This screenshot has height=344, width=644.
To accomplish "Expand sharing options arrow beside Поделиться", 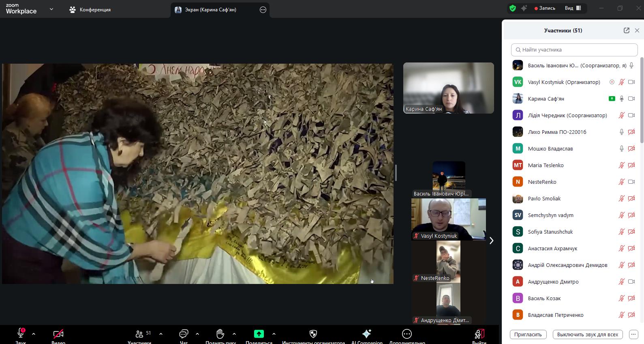I will (274, 334).
